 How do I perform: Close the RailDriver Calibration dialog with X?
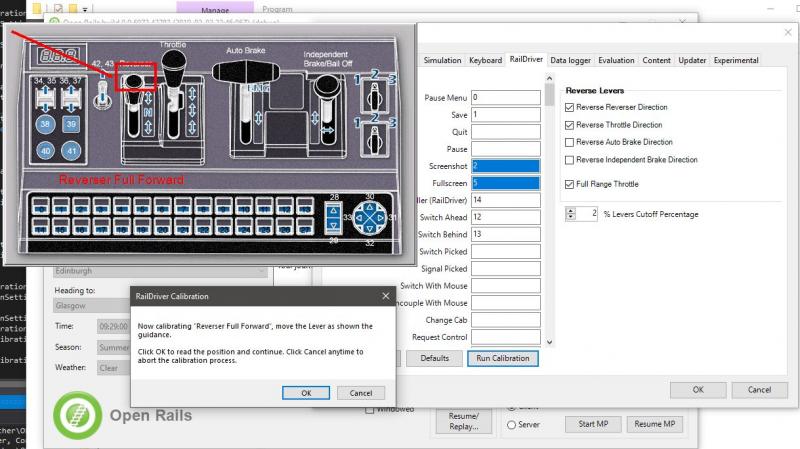pos(386,296)
